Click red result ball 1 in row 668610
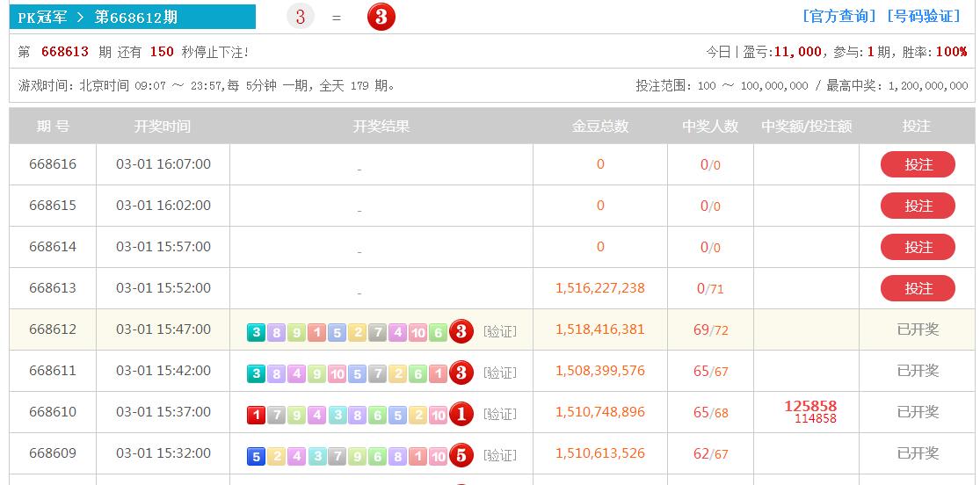This screenshot has width=980, height=485. coord(461,414)
